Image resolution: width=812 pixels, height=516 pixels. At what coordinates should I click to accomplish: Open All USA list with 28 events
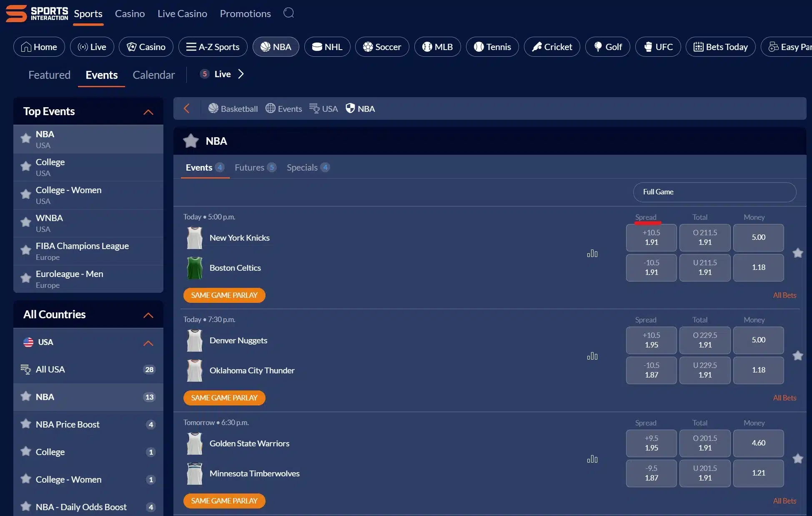click(x=88, y=370)
